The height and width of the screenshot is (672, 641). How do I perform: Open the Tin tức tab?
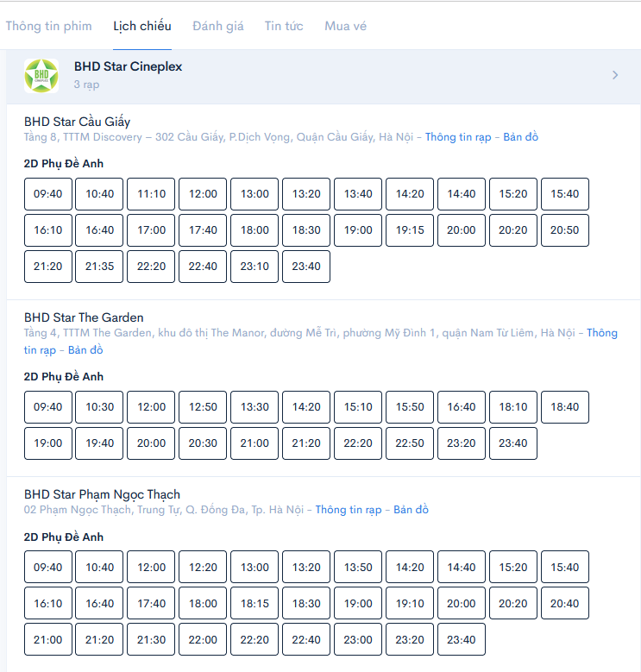pyautogui.click(x=284, y=26)
